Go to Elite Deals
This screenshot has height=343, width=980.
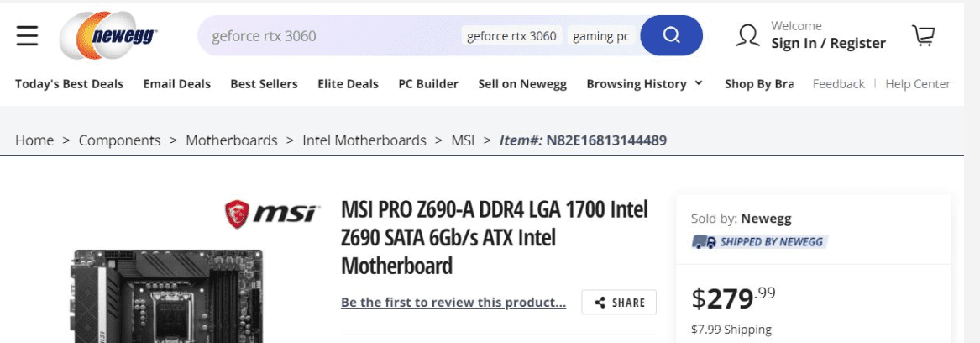click(349, 84)
